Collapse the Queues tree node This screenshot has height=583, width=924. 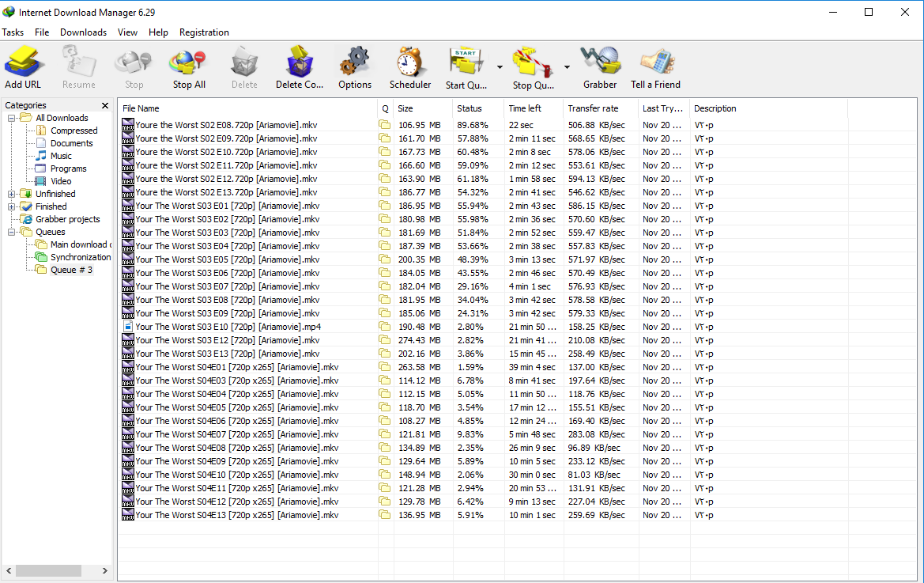[11, 233]
